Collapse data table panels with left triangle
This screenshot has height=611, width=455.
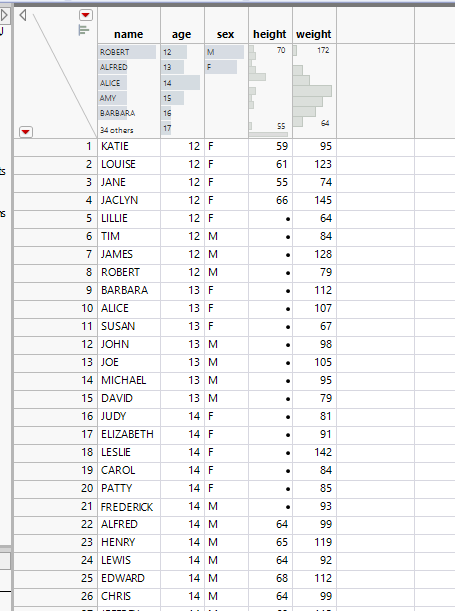[23, 15]
